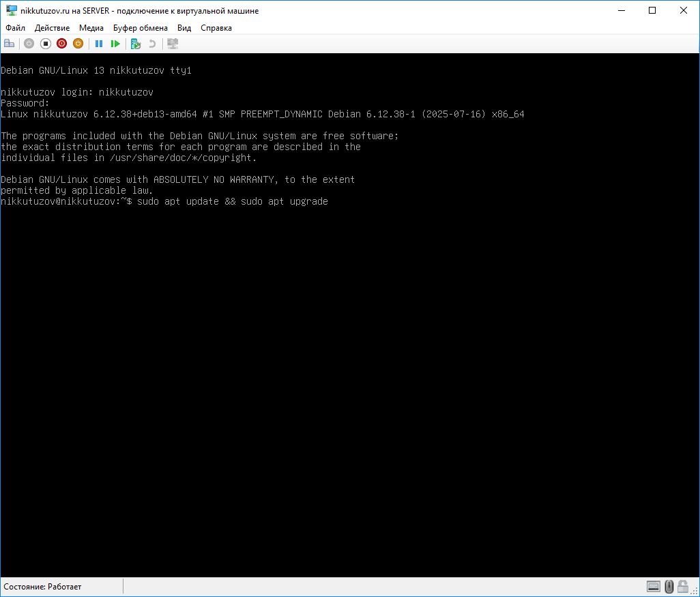The image size is (700, 597).
Task: Open the Медиа menu
Action: (91, 28)
